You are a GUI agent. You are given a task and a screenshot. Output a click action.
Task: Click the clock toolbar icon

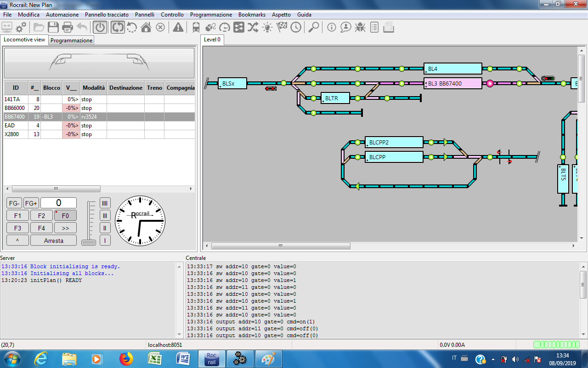pos(296,27)
